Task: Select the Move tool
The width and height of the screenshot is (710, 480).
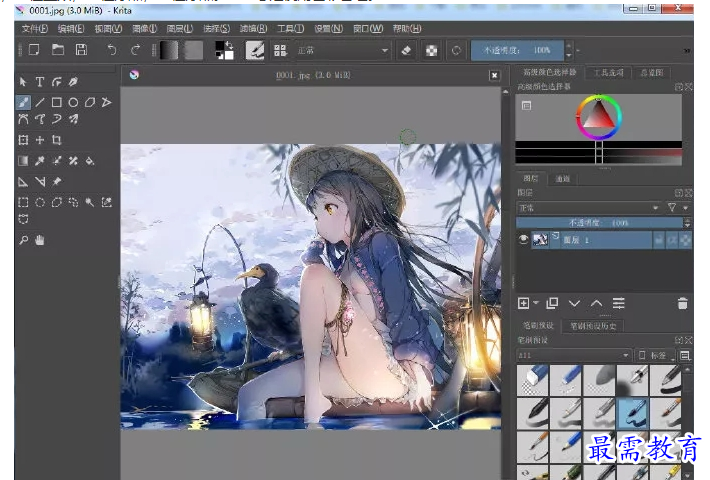Action: 40,140
